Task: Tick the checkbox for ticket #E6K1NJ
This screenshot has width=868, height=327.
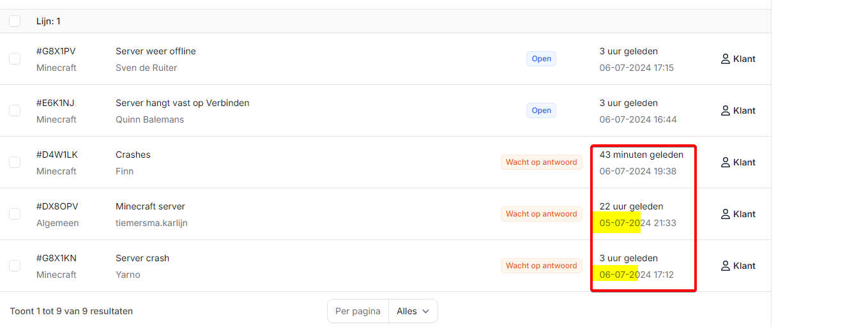Action: [15, 110]
